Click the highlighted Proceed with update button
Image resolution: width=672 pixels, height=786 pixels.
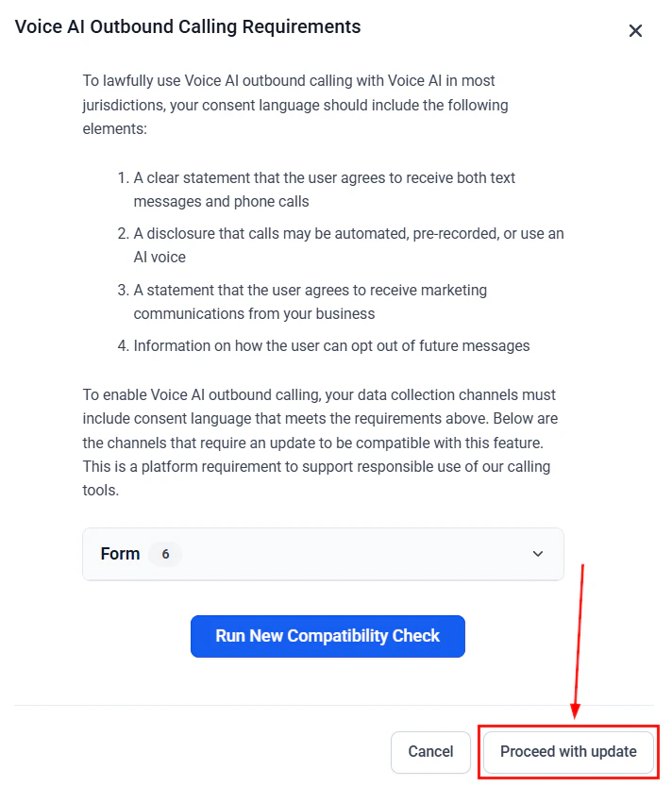click(x=567, y=751)
